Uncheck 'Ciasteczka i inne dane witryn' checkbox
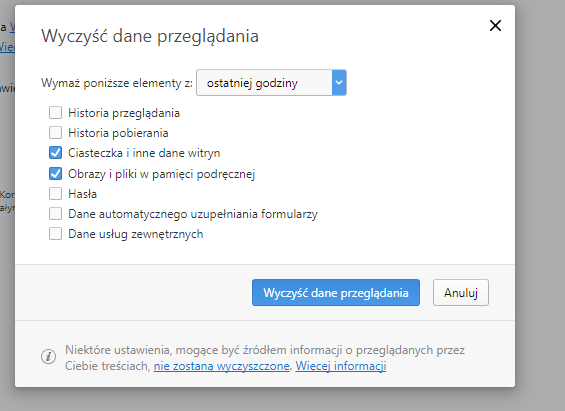This screenshot has width=565, height=411. [x=55, y=153]
